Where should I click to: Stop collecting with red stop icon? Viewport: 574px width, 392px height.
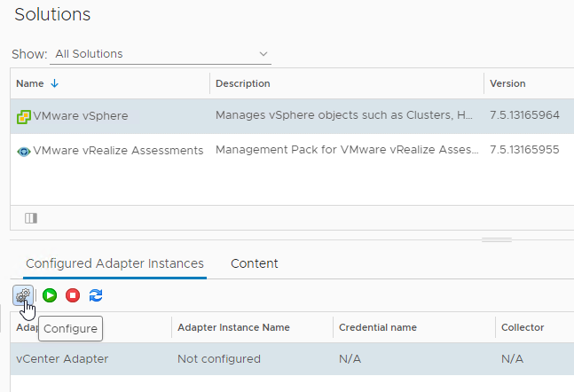pos(73,295)
